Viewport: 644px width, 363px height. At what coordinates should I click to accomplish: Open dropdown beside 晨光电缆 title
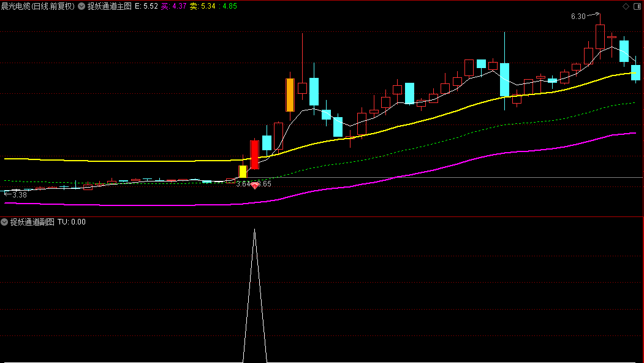pyautogui.click(x=81, y=6)
